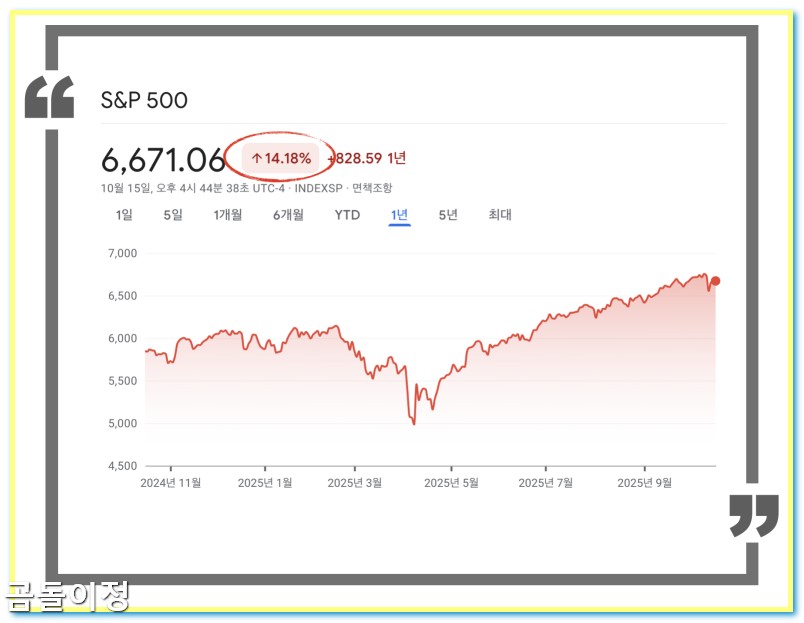Open the 면책조항 disclaimer link
Image resolution: width=804 pixels, height=623 pixels.
pos(376,186)
